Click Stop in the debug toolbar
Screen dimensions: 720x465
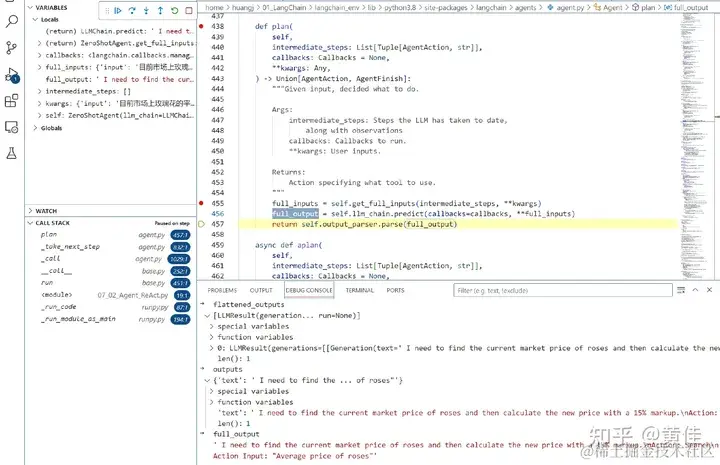click(189, 11)
